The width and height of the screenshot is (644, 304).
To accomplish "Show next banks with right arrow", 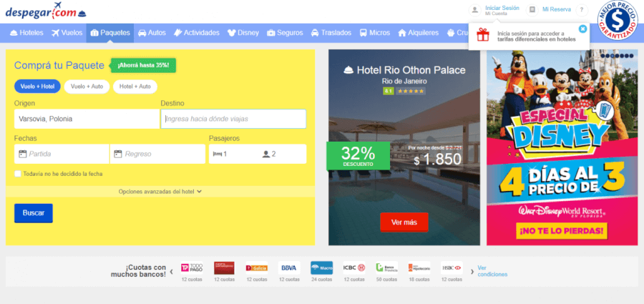I will click(x=472, y=272).
